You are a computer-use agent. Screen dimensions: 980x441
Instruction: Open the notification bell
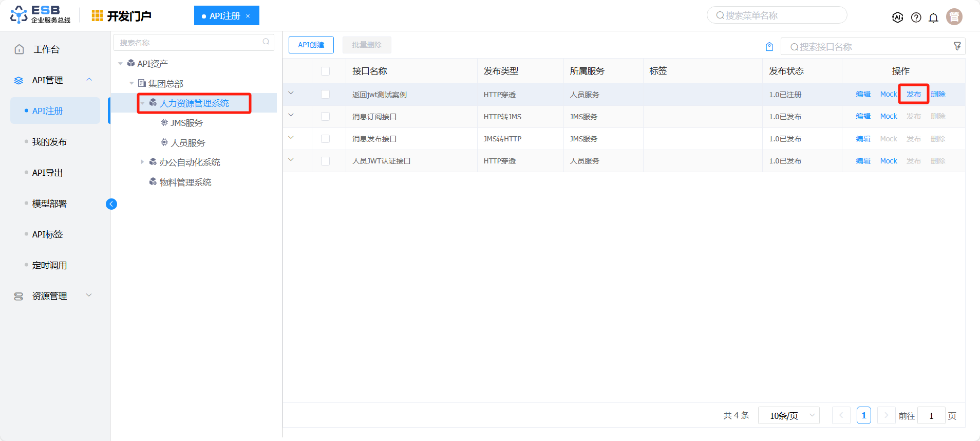pos(933,17)
